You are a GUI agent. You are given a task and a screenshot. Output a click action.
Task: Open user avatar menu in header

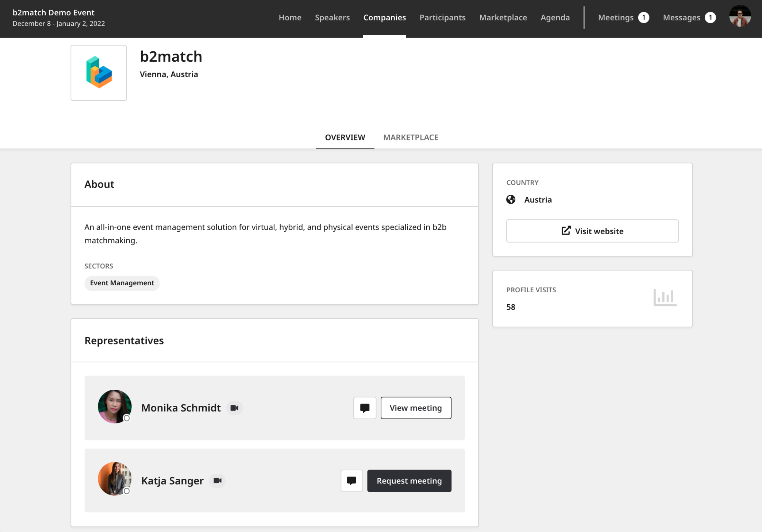tap(740, 17)
